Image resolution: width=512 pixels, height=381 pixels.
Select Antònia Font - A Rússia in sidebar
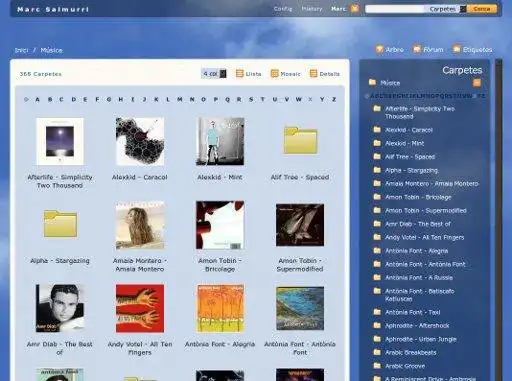(419, 278)
